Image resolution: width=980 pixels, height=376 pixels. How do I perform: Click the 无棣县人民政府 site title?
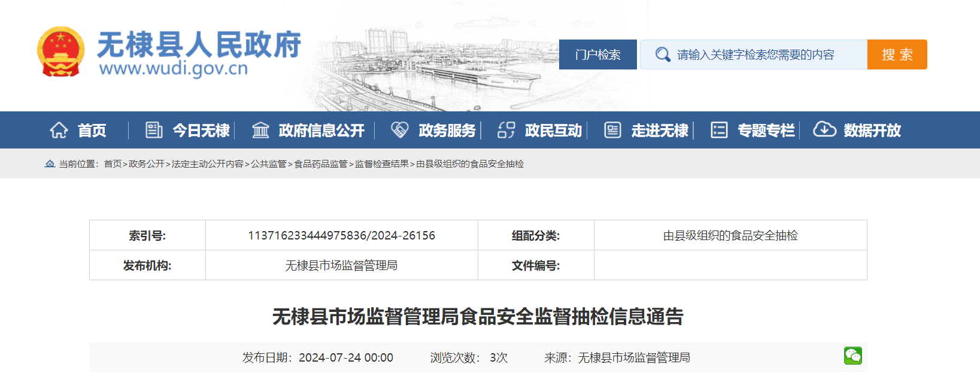pos(199,45)
